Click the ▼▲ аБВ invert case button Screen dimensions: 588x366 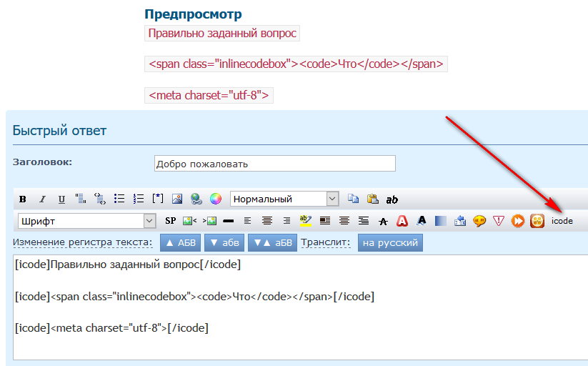coord(272,243)
